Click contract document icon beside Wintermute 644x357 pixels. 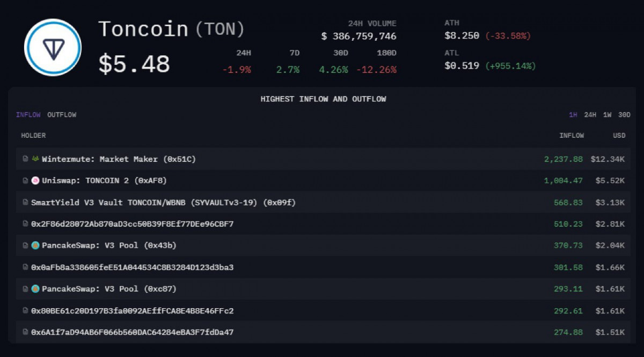[x=25, y=159]
